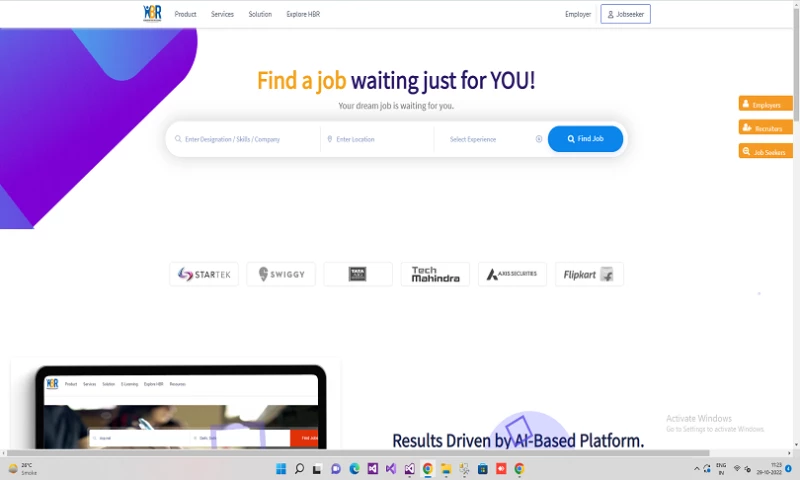Click the blue Find Job button
This screenshot has width=800, height=480.
[x=585, y=139]
